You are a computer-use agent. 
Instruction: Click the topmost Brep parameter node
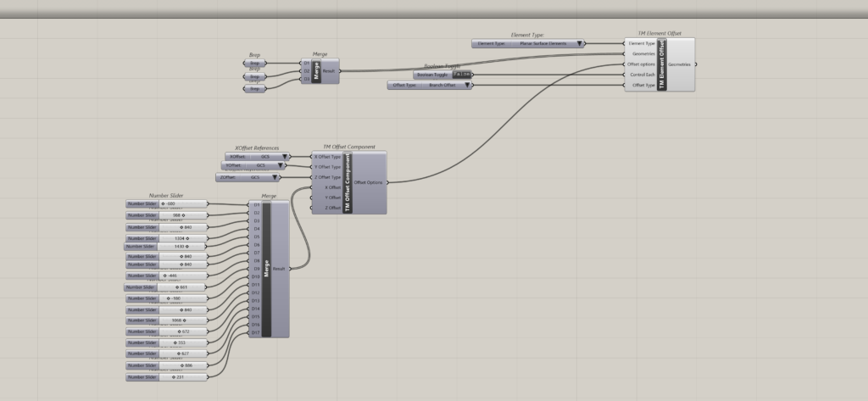coord(254,63)
